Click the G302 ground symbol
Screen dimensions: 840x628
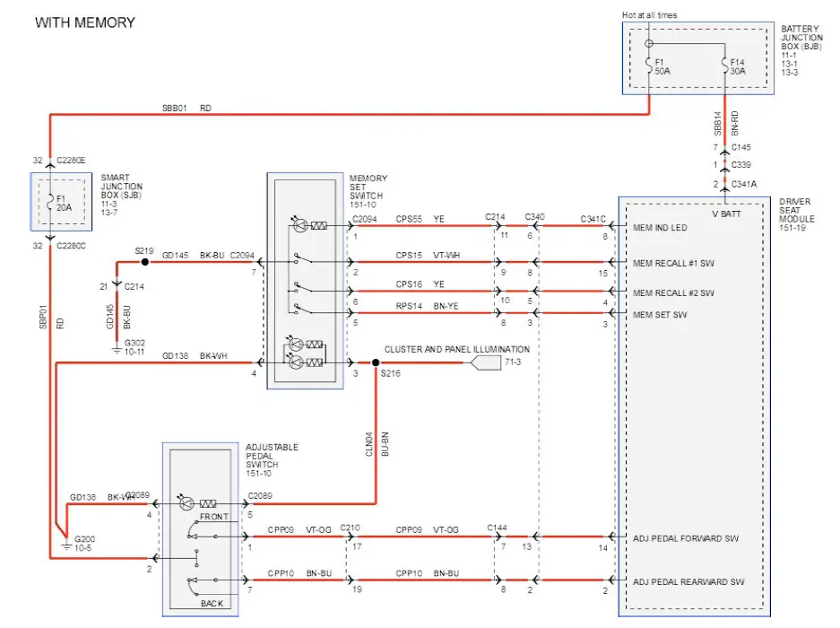[117, 350]
